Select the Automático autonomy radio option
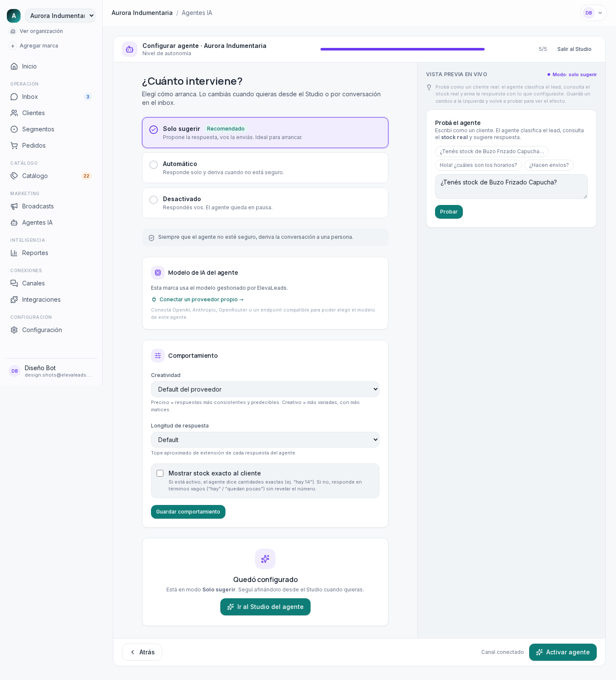The width and height of the screenshot is (616, 680). click(154, 165)
